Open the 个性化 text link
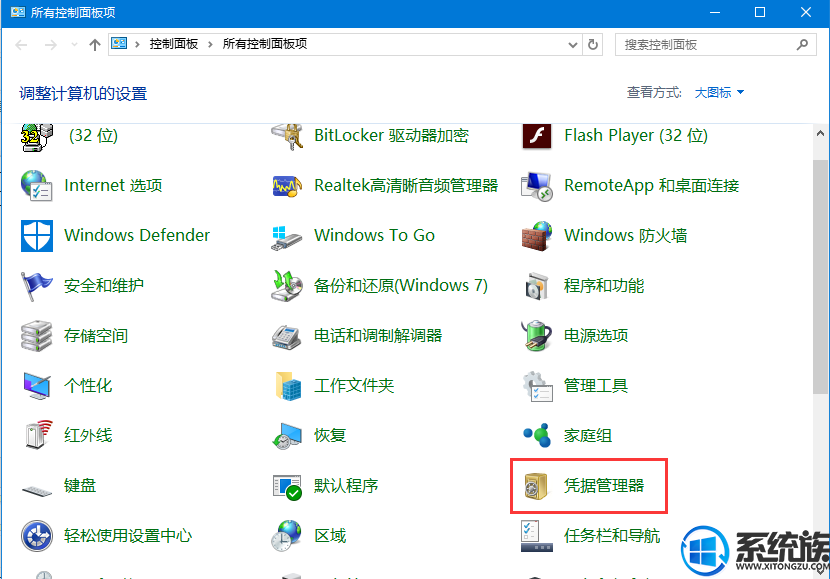 point(88,385)
